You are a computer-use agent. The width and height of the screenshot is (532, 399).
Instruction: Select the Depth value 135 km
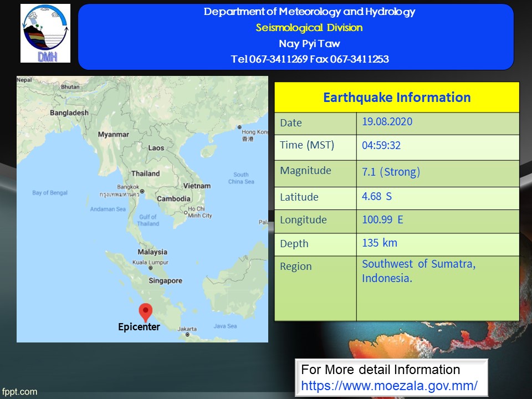pos(380,243)
